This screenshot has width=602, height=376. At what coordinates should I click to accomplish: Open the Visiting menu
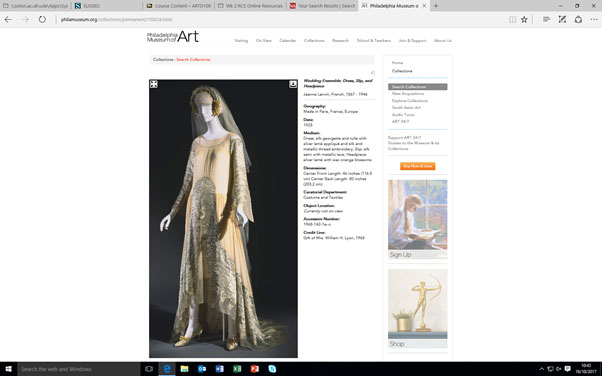pyautogui.click(x=241, y=41)
